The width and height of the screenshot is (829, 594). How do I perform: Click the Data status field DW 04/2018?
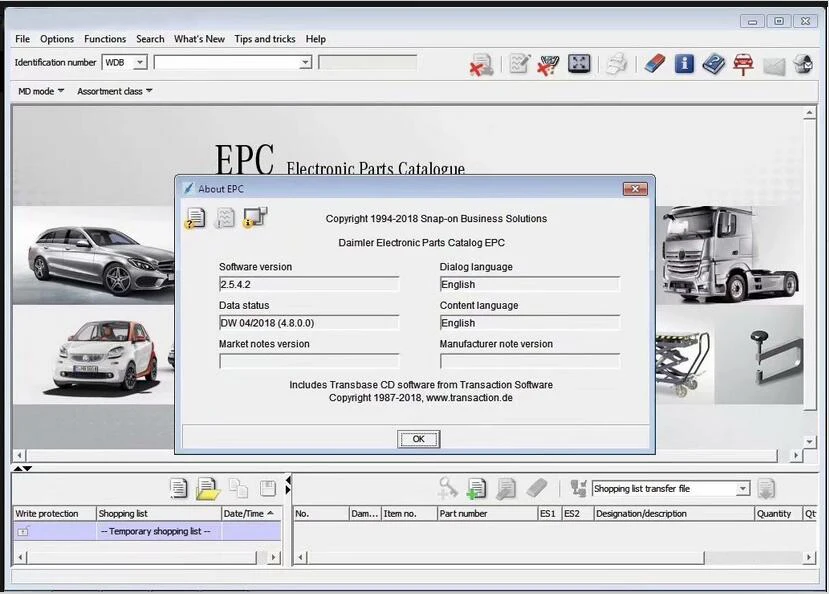[x=309, y=323]
